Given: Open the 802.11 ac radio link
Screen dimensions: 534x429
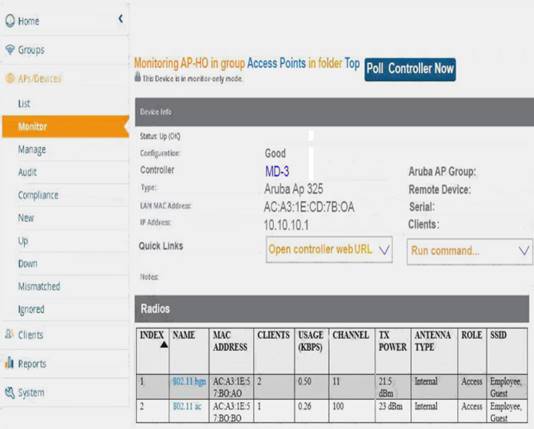Looking at the screenshot, I should coord(187,406).
